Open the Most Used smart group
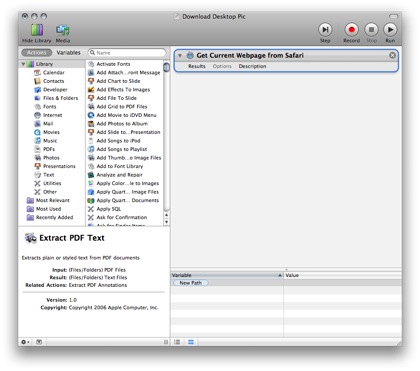Viewport: 420px width, 371px height. pos(48,209)
